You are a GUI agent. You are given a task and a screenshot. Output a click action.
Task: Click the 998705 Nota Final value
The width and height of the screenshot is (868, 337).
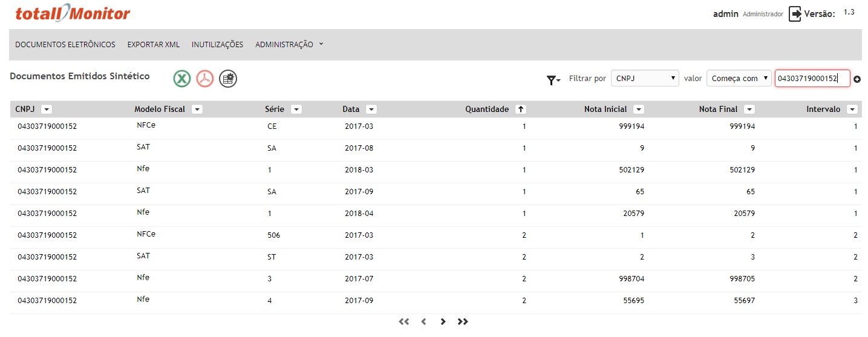point(741,279)
